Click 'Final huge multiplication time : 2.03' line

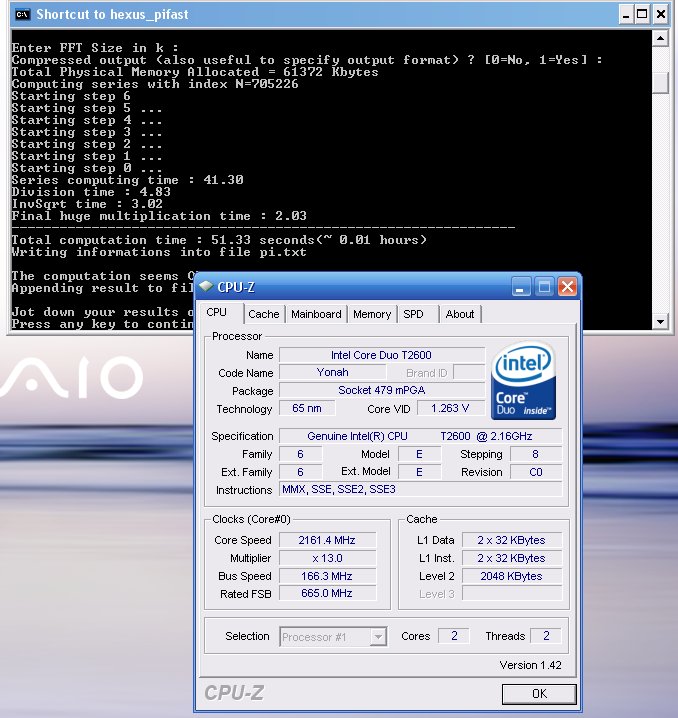coord(159,216)
